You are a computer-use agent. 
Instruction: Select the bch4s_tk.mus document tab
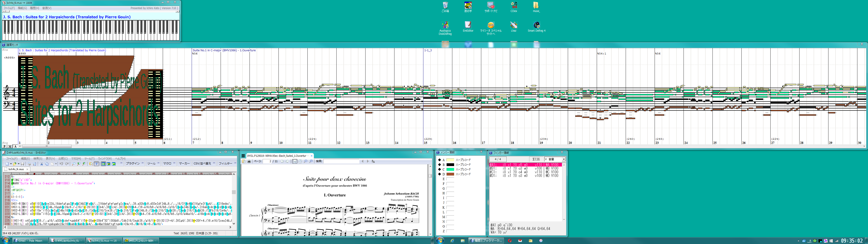[x=16, y=169]
